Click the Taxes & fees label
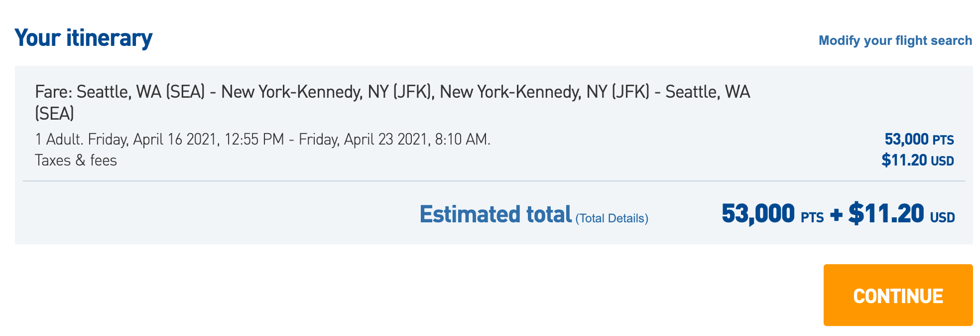This screenshot has width=980, height=336. [x=76, y=160]
